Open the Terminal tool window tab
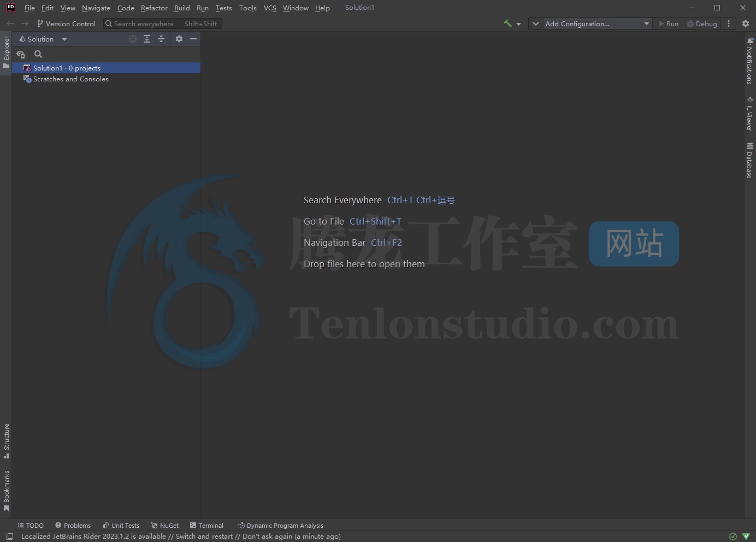Viewport: 756px width, 542px height. click(206, 526)
